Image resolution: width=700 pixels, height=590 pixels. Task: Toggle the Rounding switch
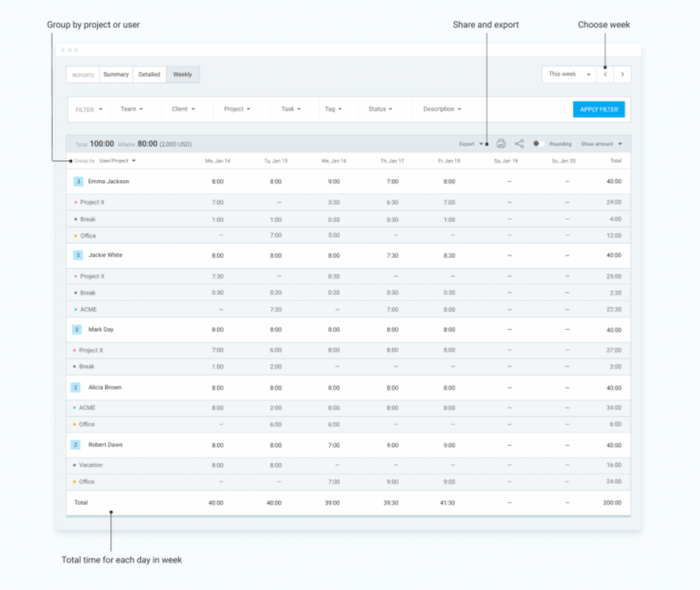[539, 144]
